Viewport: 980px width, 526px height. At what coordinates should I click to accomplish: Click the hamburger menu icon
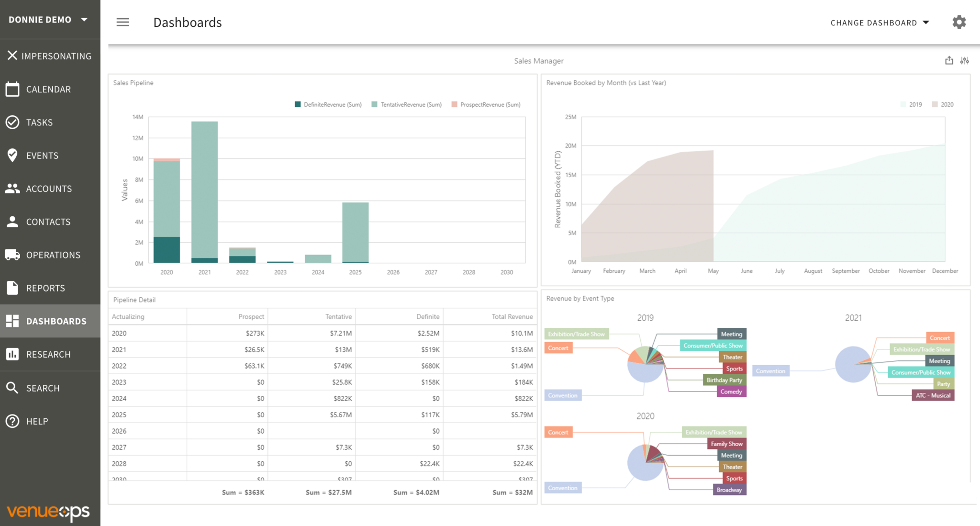point(123,22)
